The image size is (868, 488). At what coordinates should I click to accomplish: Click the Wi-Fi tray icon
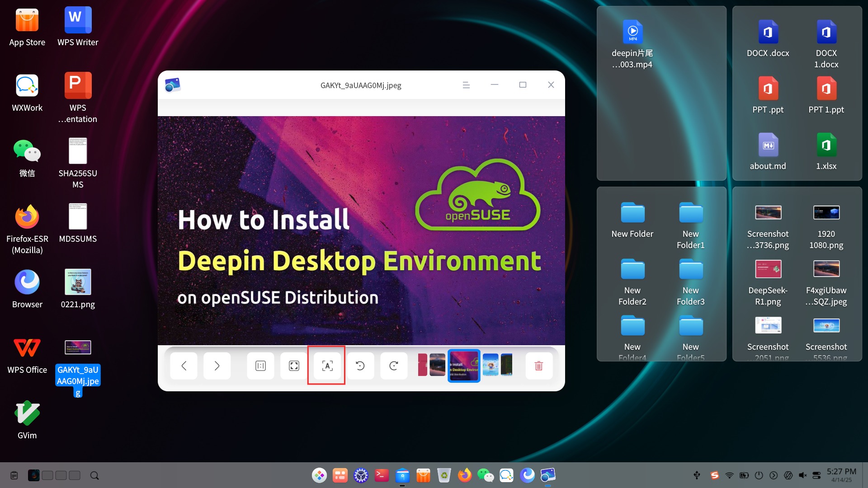point(729,475)
